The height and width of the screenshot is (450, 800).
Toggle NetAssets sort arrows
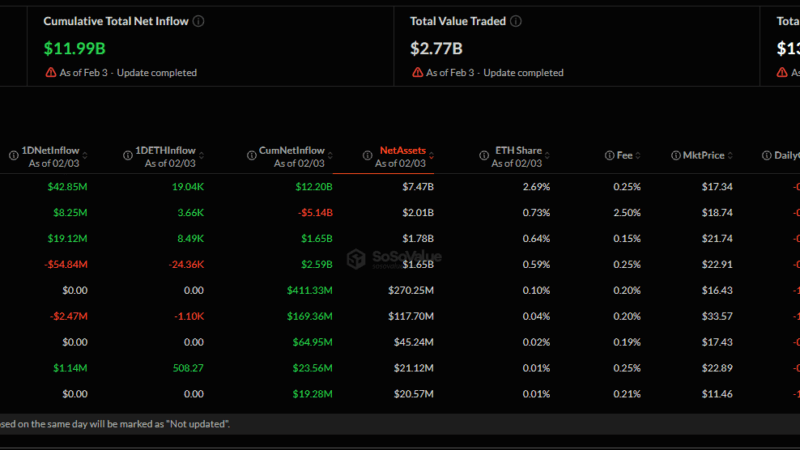[432, 156]
